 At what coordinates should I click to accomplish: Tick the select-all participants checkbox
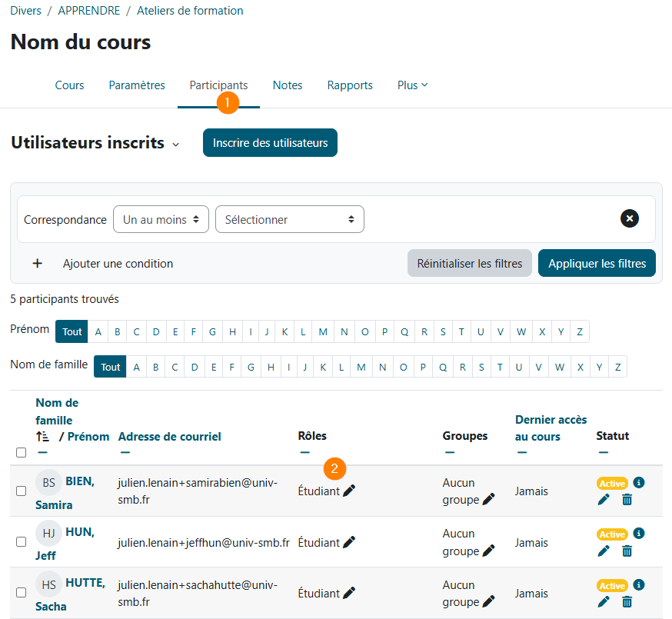coord(21,452)
